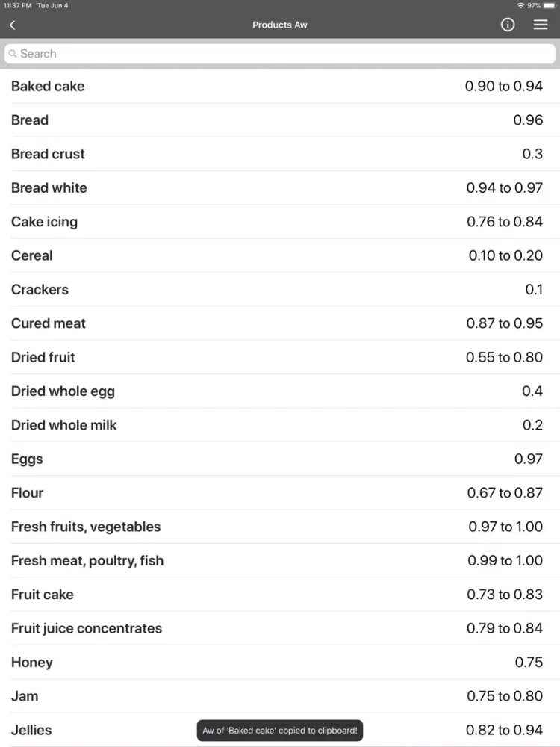Tap Dried whole egg entry
This screenshot has width=560, height=747.
(280, 391)
